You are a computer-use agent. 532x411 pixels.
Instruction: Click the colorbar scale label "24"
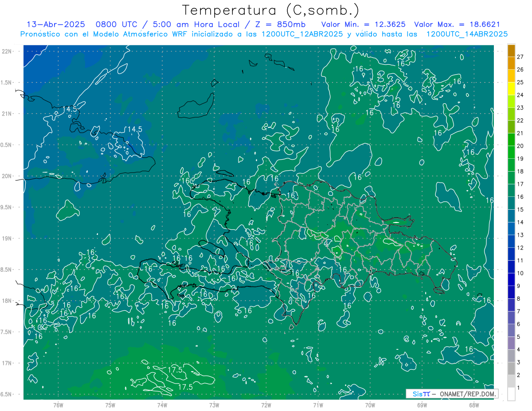520,95
